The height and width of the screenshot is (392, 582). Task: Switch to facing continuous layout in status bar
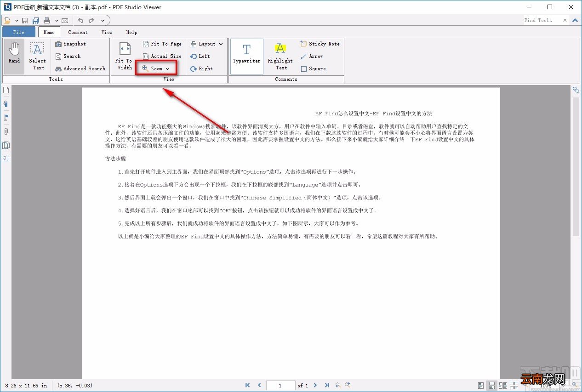click(x=514, y=385)
